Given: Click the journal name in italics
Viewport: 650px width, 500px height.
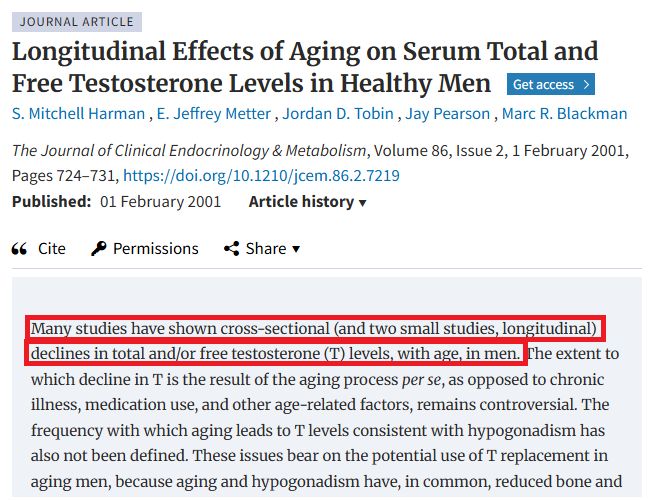Looking at the screenshot, I should [x=189, y=151].
